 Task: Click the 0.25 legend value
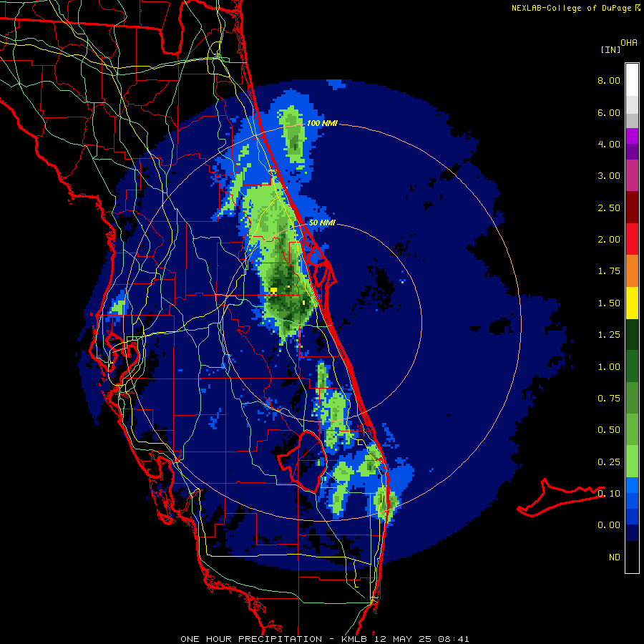(x=609, y=462)
